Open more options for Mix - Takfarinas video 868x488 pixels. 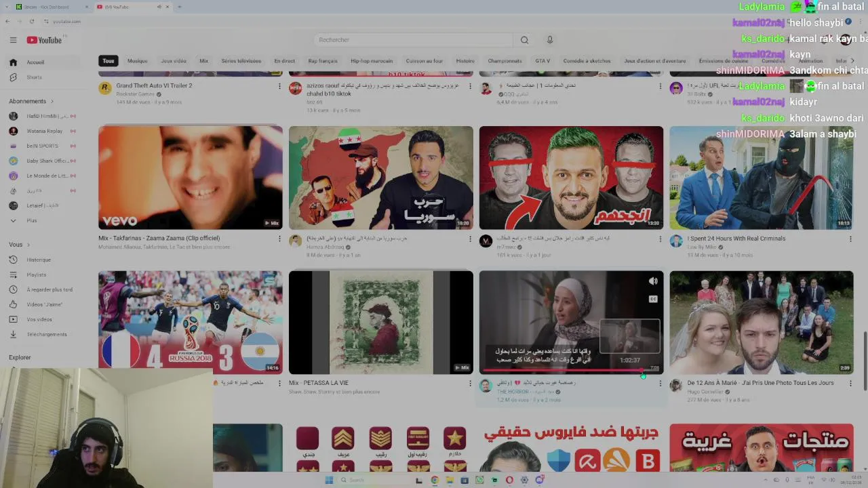pyautogui.click(x=279, y=239)
